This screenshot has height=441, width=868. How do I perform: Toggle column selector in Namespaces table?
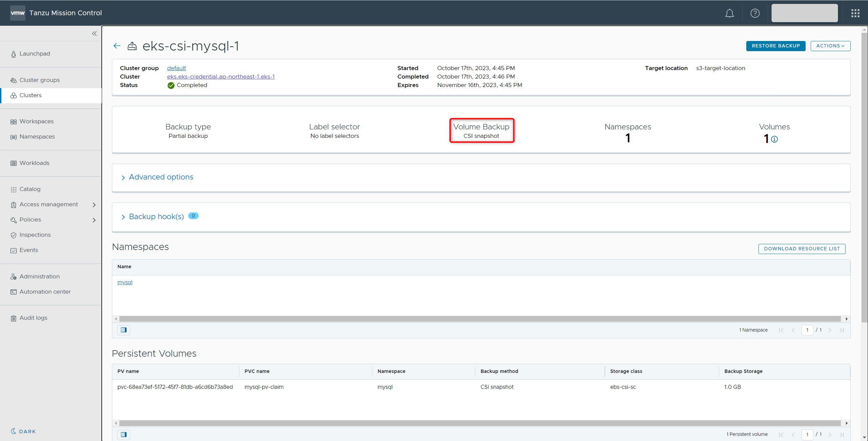(124, 330)
